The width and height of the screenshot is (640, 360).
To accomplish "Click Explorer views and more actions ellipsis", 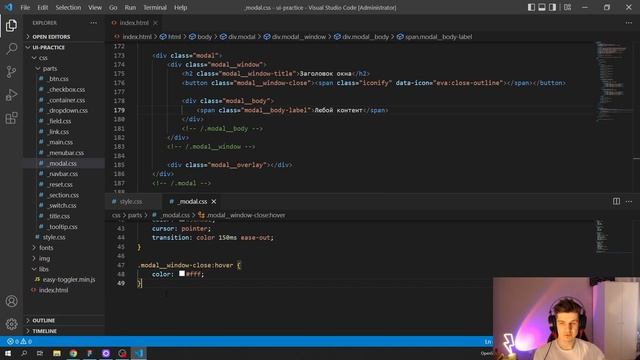I will [93, 23].
